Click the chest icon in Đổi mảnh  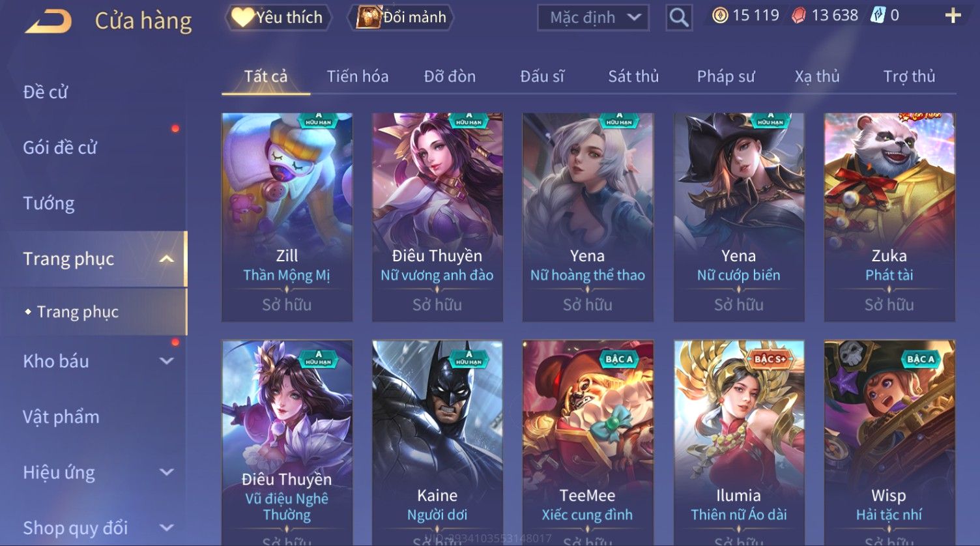(368, 17)
